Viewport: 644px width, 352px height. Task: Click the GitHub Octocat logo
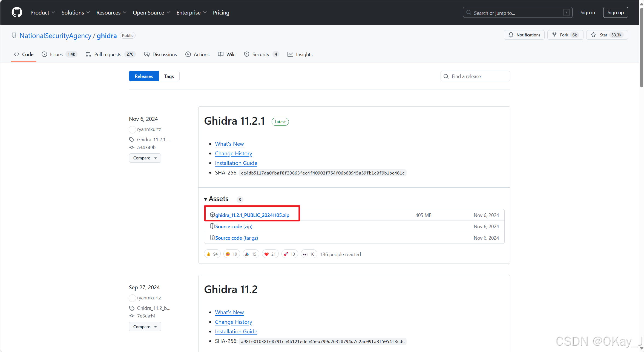[17, 13]
